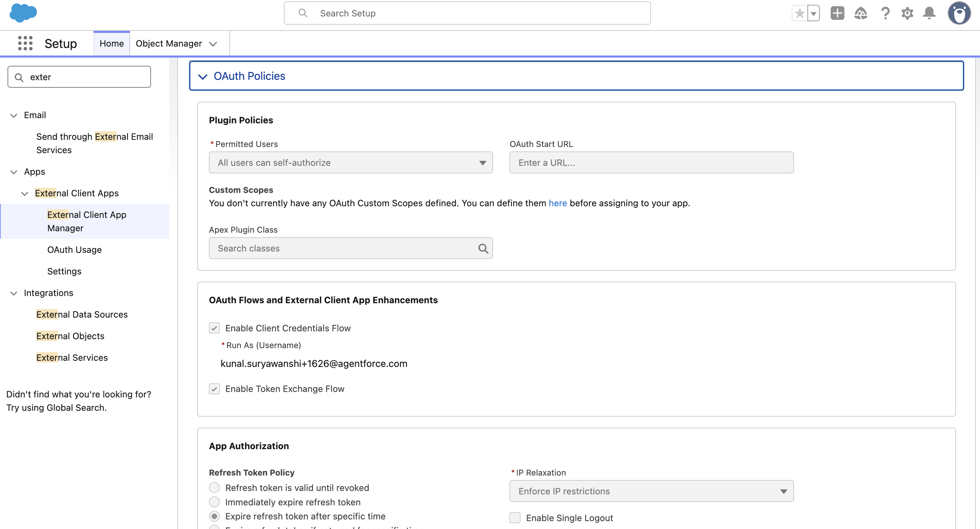This screenshot has width=980, height=529.
Task: Open OAuth Usage in sidebar
Action: pos(74,250)
